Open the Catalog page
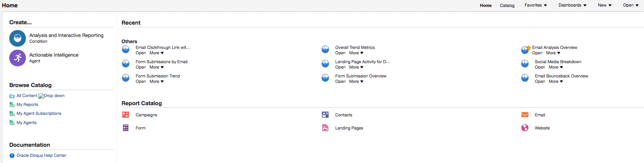This screenshot has width=644, height=163. [x=507, y=6]
